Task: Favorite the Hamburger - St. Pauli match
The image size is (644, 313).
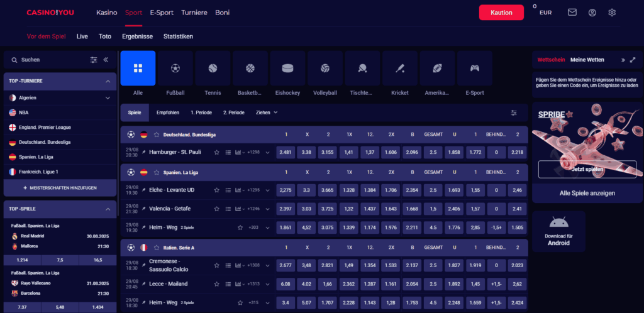Action: (216, 152)
